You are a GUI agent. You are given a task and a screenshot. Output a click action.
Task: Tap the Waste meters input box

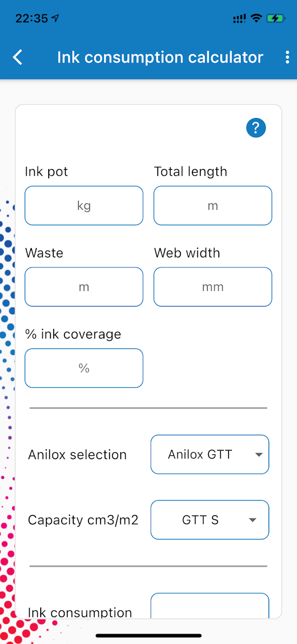coord(84,287)
